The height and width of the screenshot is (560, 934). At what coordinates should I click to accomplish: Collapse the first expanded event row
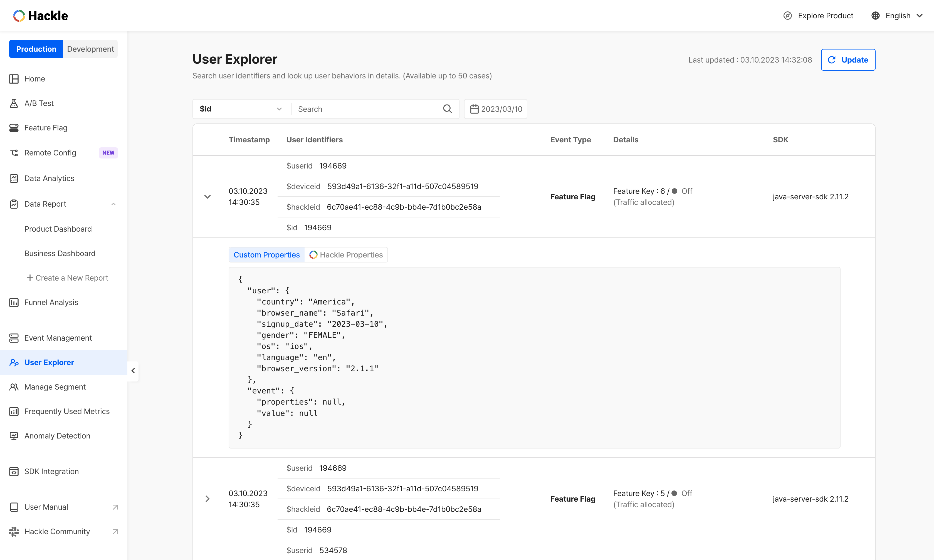(207, 197)
